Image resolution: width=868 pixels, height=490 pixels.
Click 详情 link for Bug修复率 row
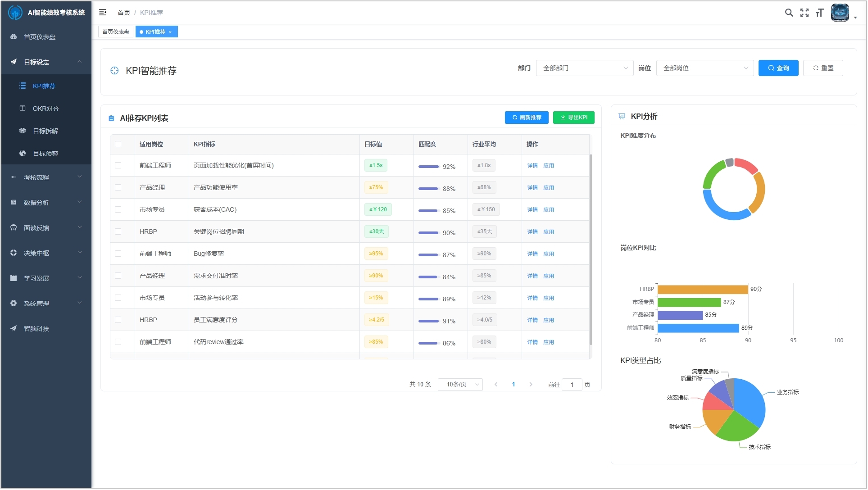532,254
